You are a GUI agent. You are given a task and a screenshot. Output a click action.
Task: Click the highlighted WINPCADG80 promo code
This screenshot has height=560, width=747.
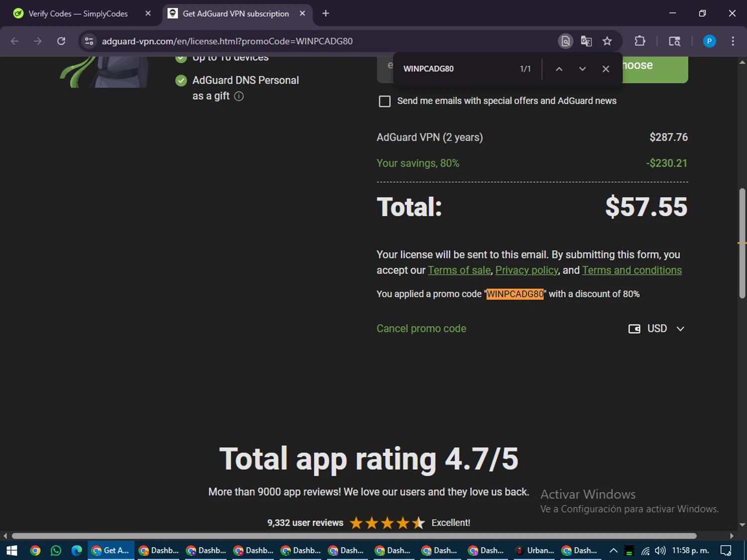(x=515, y=294)
